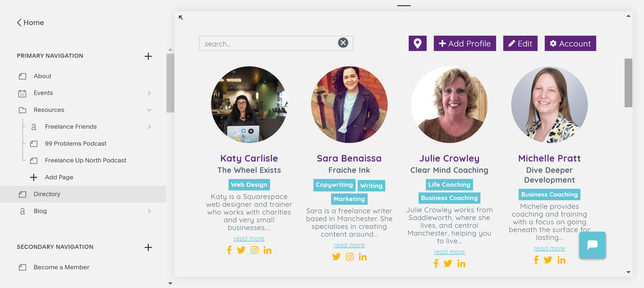The width and height of the screenshot is (644, 288).
Task: Click the preview pane vertical scrollbar
Action: [x=629, y=83]
